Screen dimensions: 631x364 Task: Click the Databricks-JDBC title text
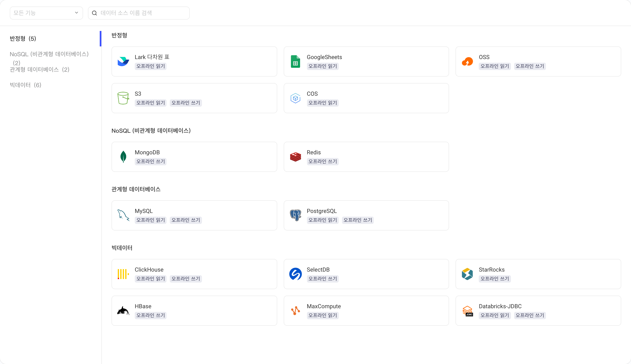pos(500,306)
